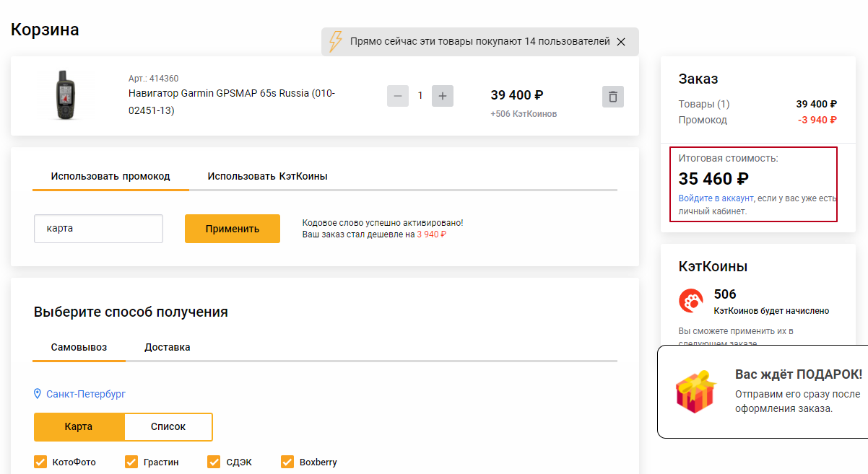Open the Войдите в аккаунт link
The height and width of the screenshot is (474, 868).
716,198
